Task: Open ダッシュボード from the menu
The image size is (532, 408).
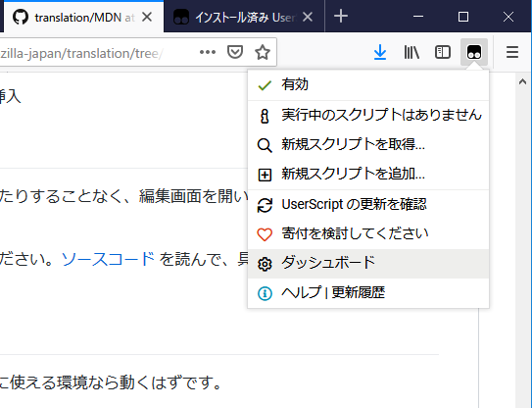Action: 368,264
